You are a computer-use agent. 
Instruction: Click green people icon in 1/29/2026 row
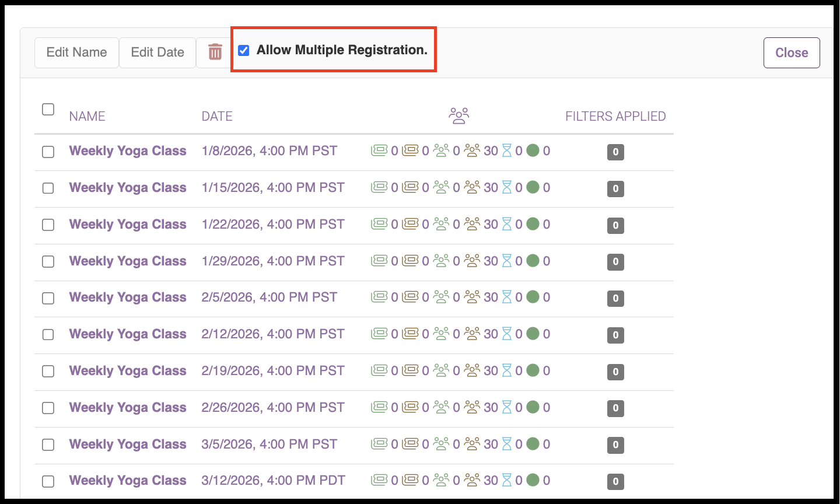[x=442, y=261]
